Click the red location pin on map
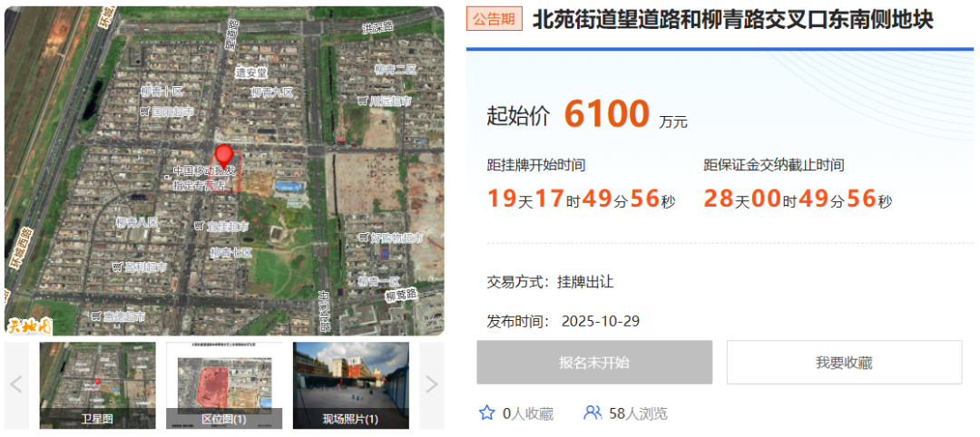Screen dimensions: 980x437 [224, 158]
